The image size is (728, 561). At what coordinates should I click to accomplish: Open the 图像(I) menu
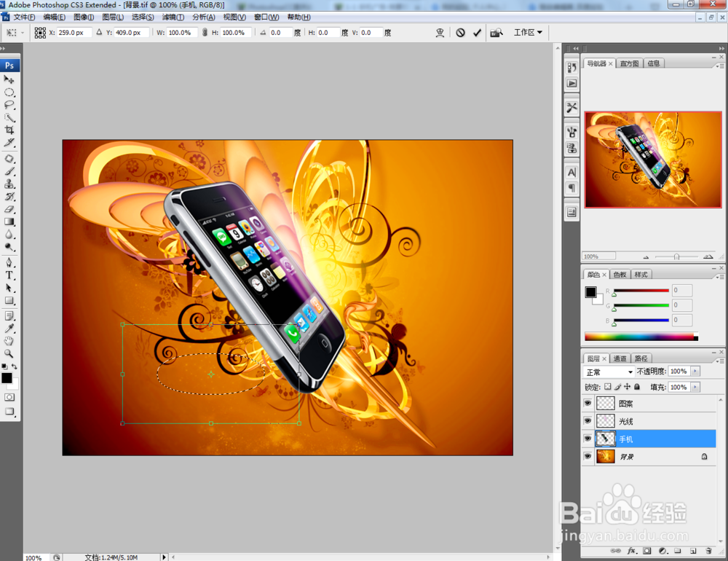tap(84, 17)
